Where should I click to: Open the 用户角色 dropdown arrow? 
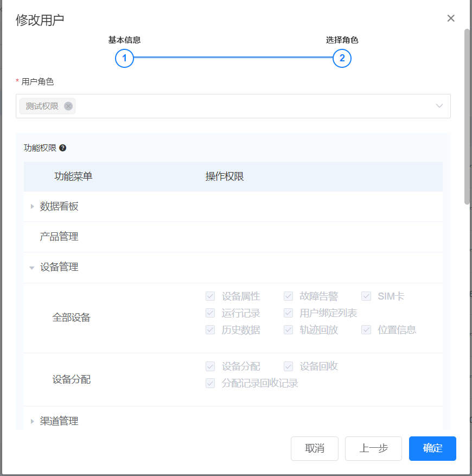pyautogui.click(x=439, y=106)
